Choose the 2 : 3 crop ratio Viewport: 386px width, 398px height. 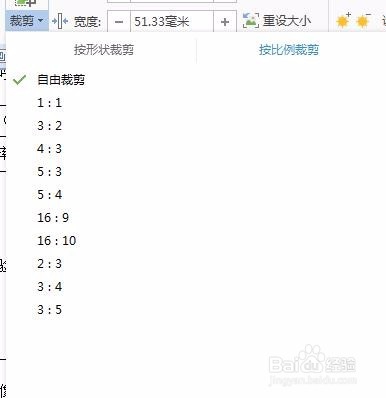(x=49, y=264)
